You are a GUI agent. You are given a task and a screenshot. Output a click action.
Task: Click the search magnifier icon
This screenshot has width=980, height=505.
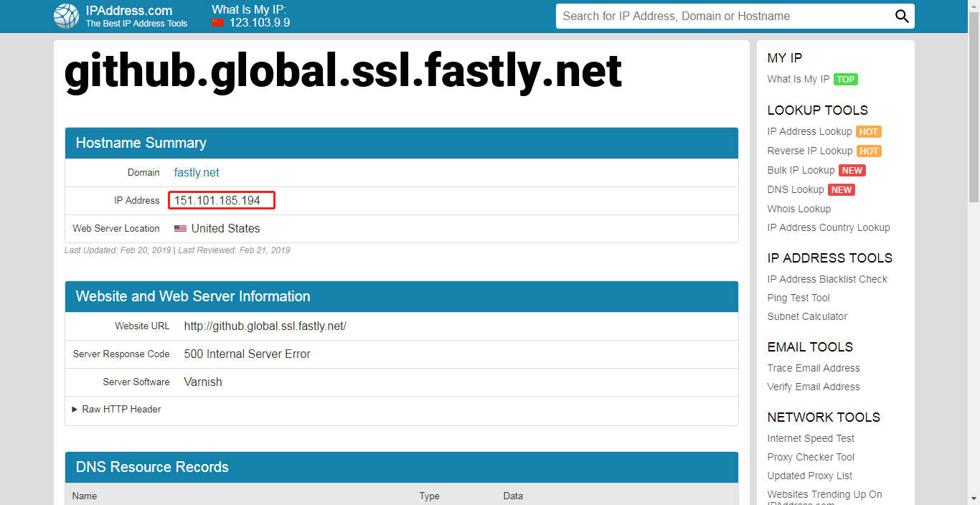tap(902, 16)
